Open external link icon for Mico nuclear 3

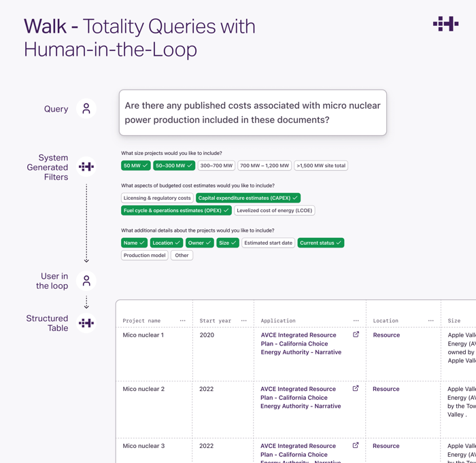356,445
